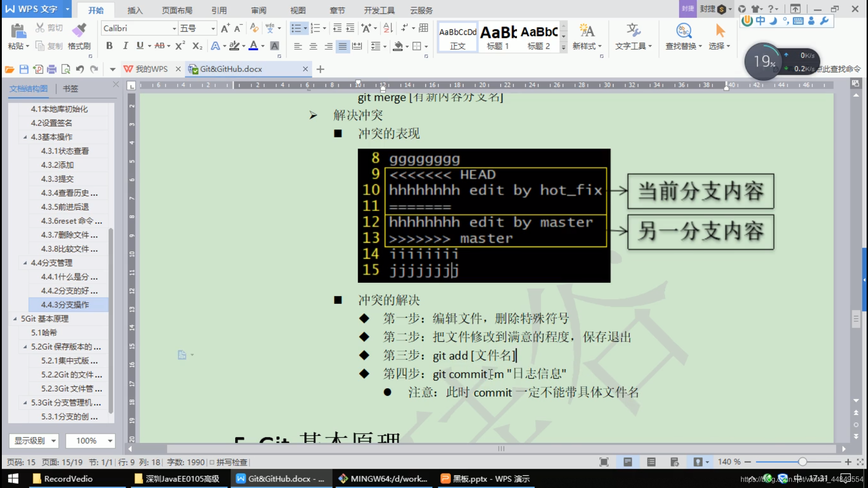Click the shading paint bucket icon
868x488 pixels.
tap(398, 46)
